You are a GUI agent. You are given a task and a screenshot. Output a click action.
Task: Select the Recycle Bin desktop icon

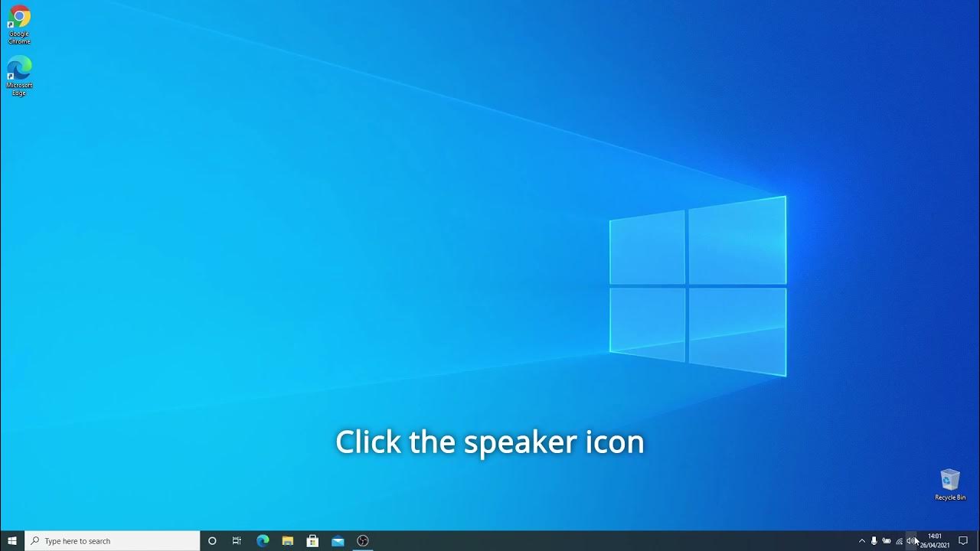point(950,485)
